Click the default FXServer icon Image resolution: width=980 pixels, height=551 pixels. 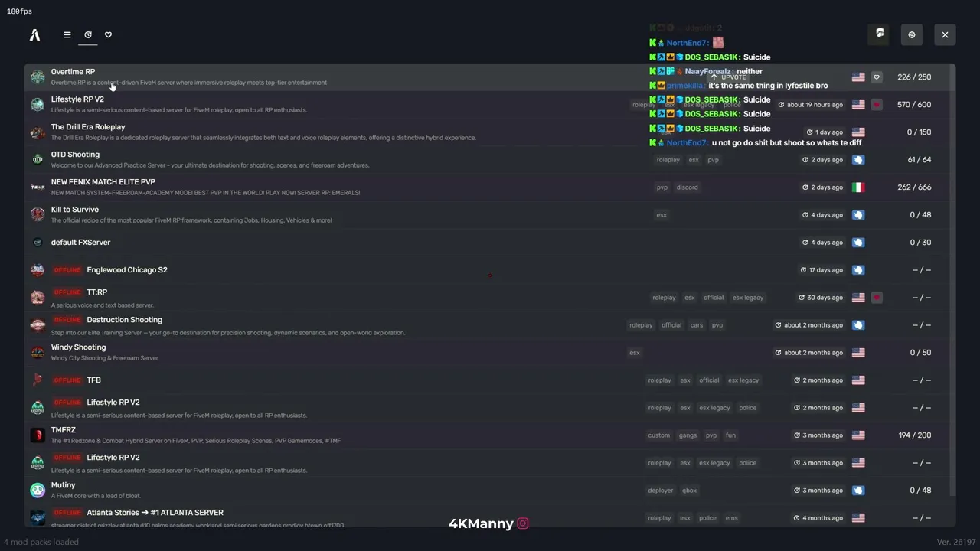click(38, 242)
